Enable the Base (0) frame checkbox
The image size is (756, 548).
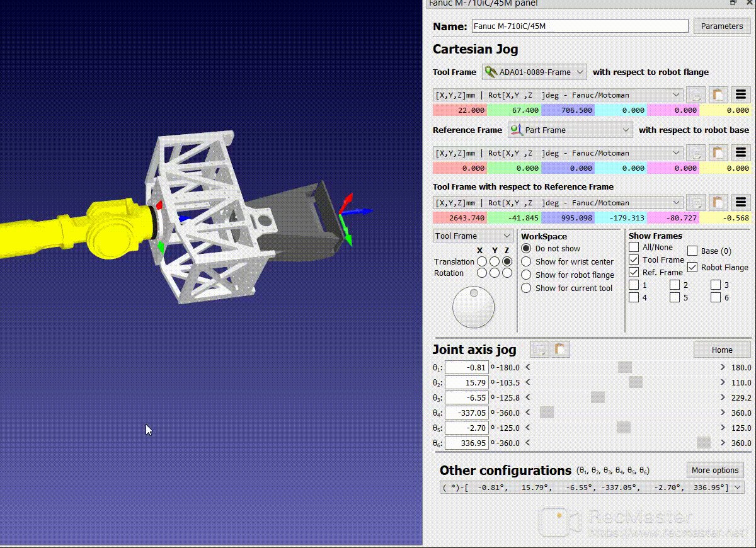(692, 251)
